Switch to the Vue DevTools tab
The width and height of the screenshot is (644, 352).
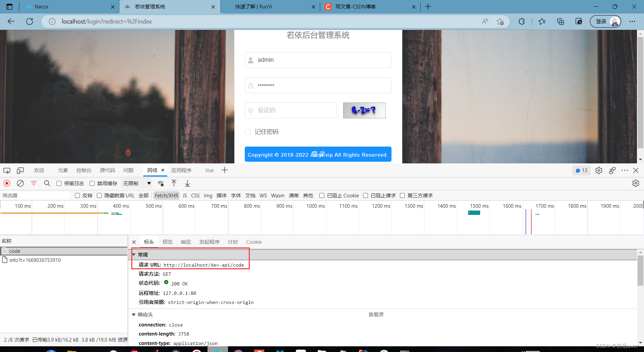pos(210,170)
